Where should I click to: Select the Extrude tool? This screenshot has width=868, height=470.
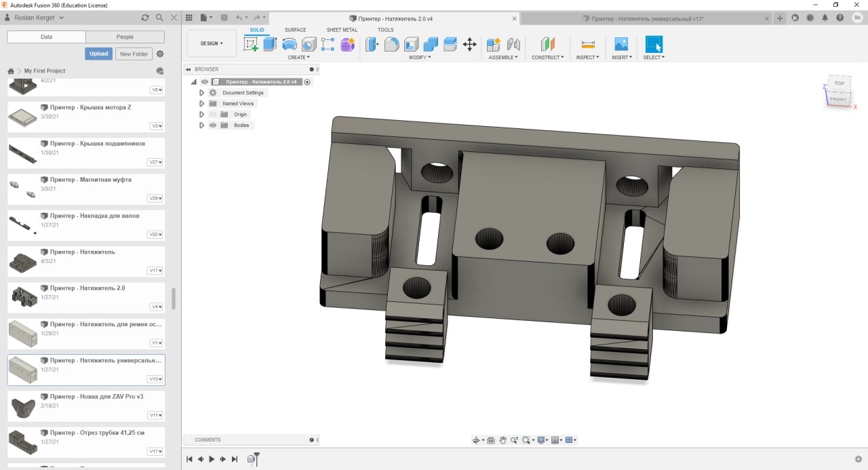pos(270,45)
